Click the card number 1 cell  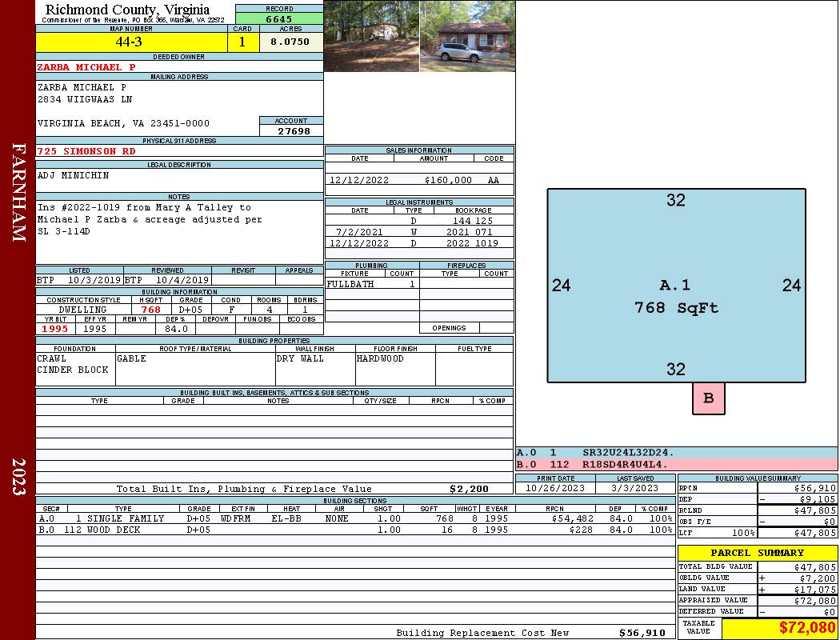pos(242,42)
